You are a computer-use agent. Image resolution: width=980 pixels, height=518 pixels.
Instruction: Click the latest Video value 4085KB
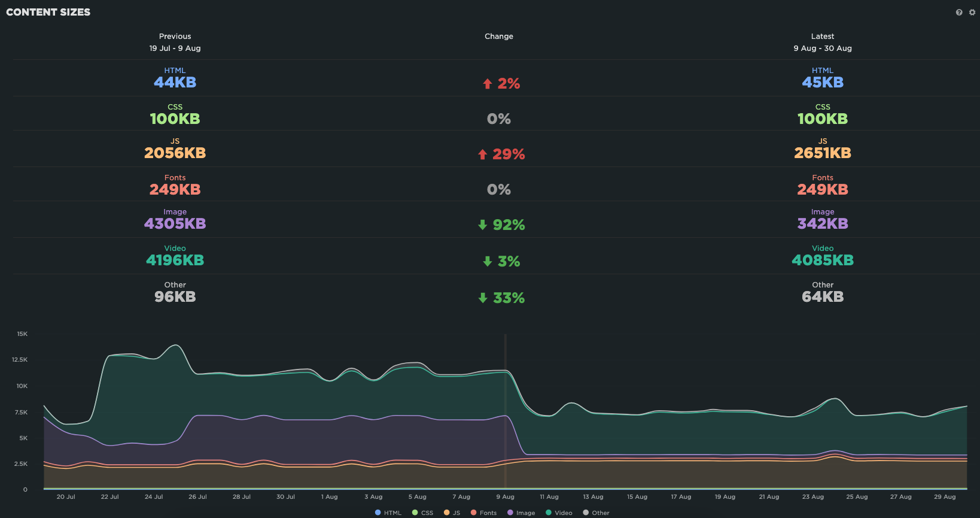point(822,260)
